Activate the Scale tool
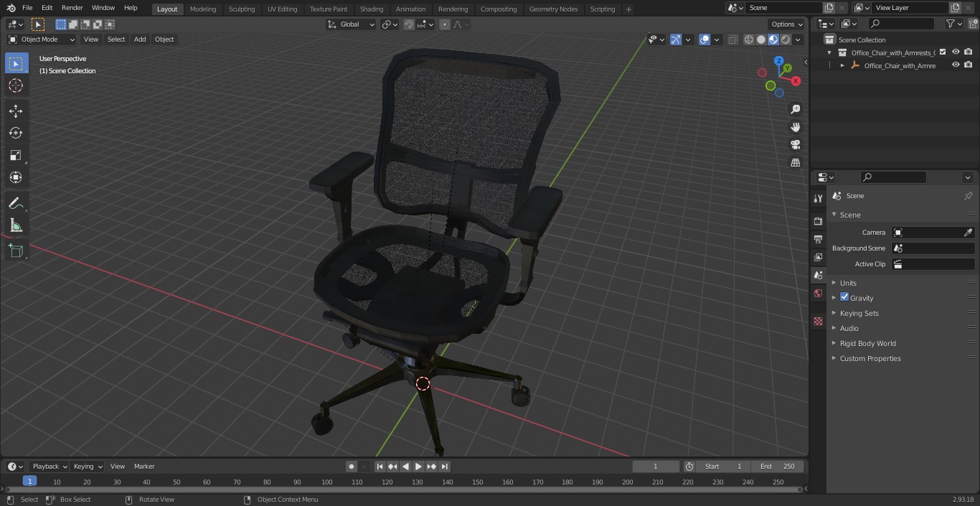This screenshot has height=506, width=980. coord(16,155)
